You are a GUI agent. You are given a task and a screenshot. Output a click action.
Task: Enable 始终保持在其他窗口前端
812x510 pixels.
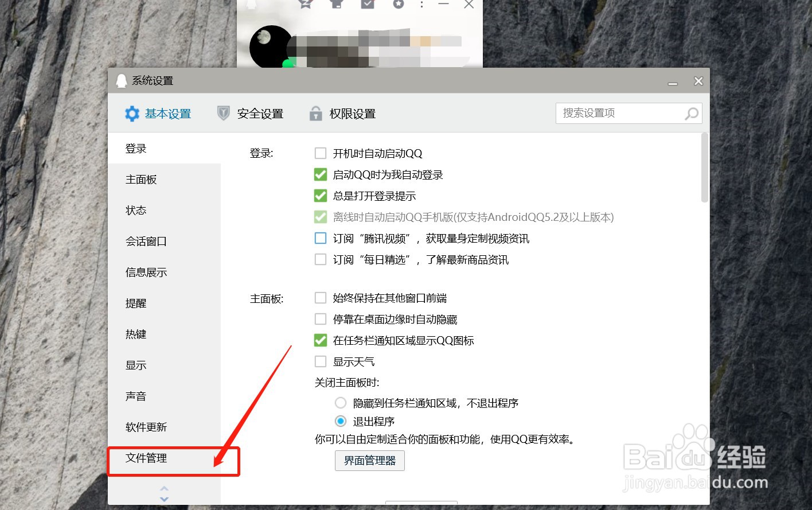point(321,298)
